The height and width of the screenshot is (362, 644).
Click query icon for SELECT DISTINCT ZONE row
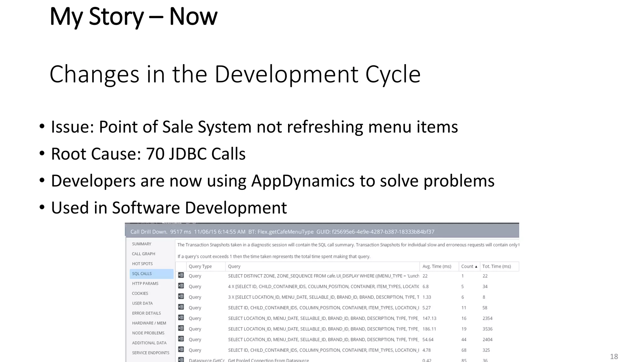(181, 275)
